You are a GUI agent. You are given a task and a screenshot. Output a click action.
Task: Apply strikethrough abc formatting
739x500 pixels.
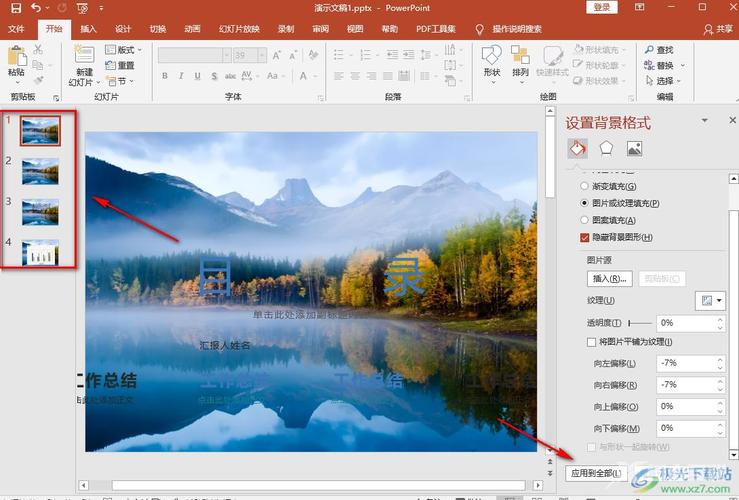(230, 76)
